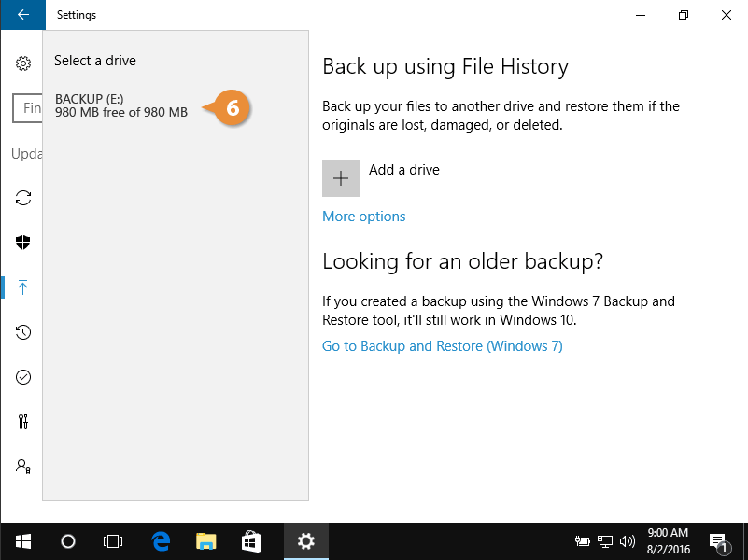Close the Settings window
The height and width of the screenshot is (560, 748).
tap(727, 15)
